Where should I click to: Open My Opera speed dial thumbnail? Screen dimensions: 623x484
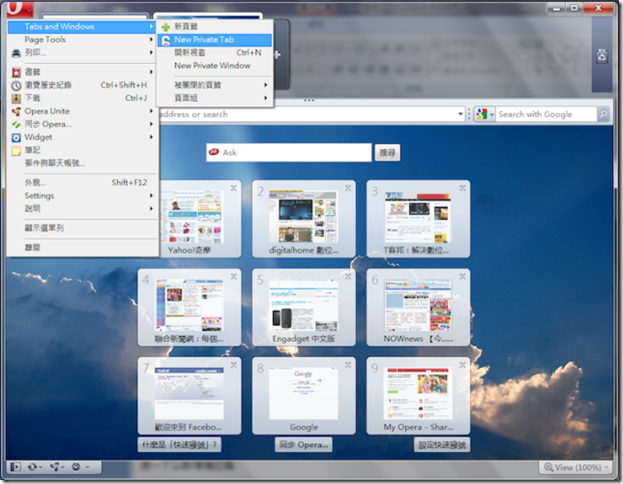(x=418, y=393)
